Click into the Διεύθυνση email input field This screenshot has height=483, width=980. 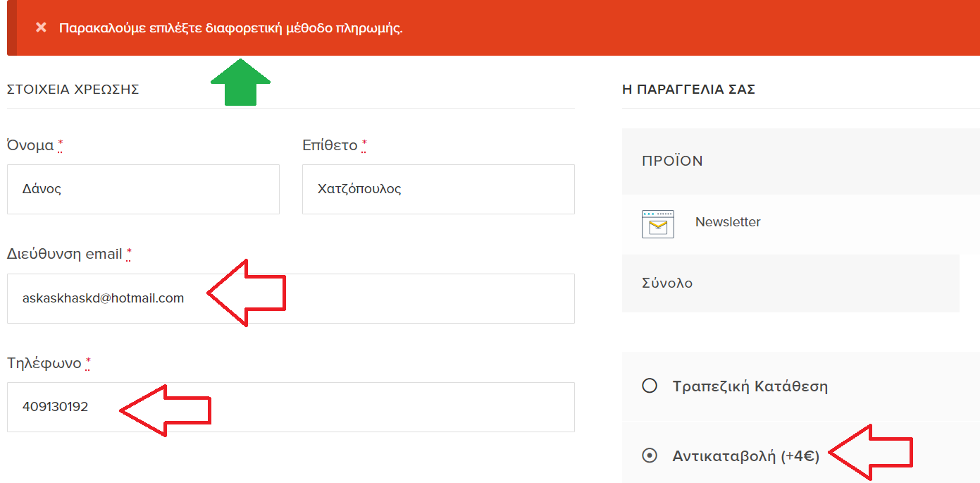pos(106,298)
